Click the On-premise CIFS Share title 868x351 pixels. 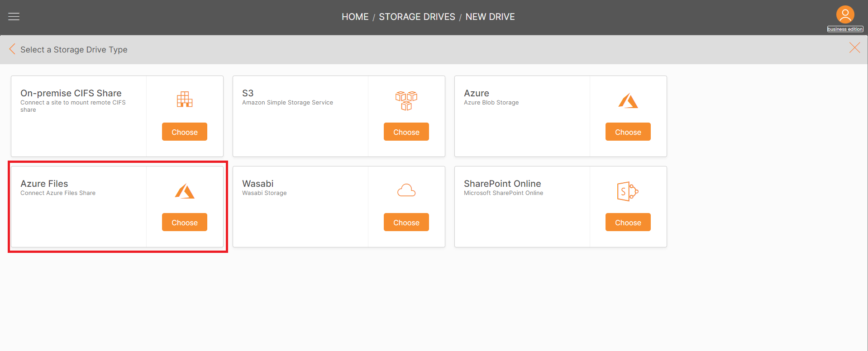71,93
